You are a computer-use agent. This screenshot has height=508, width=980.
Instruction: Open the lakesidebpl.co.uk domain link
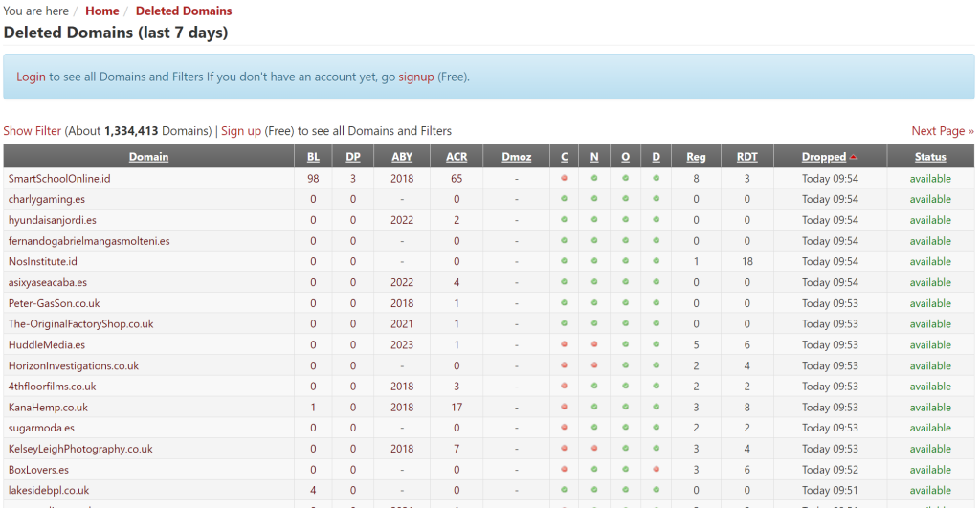(x=49, y=490)
